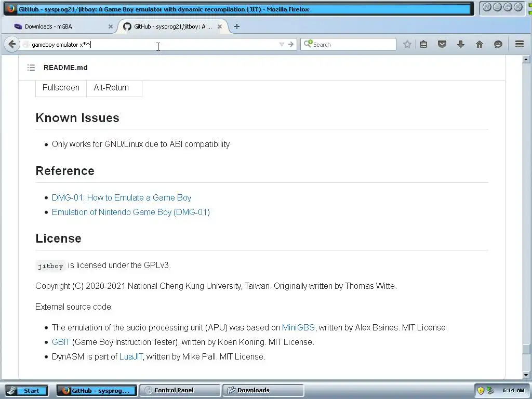This screenshot has width=532, height=399.
Task: Follow the MiniGBS link
Action: (298, 327)
